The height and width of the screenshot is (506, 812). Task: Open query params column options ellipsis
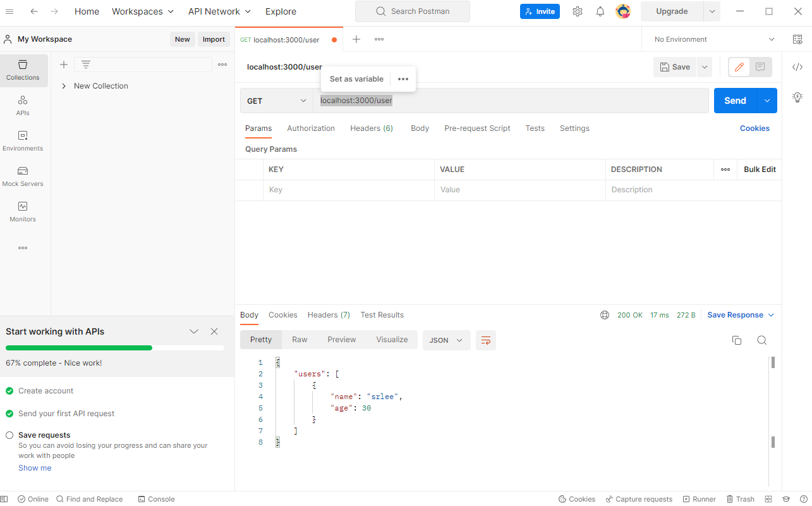[x=725, y=170]
